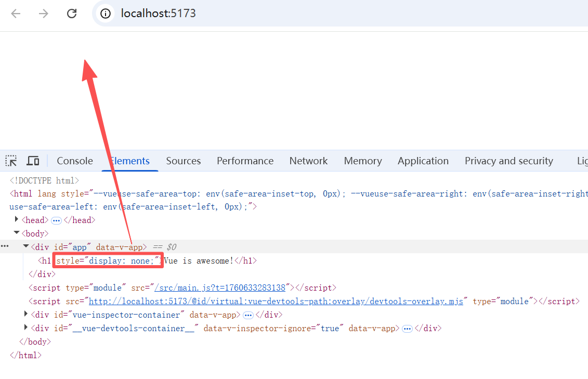Toggle the device toolbar icon
This screenshot has width=588, height=379.
coord(33,161)
